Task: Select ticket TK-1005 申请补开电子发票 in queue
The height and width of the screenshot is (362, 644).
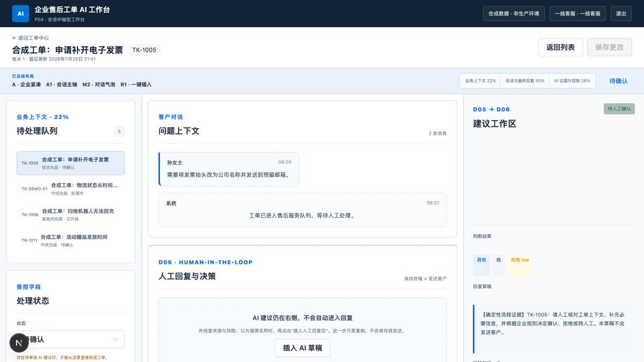Action: [x=70, y=163]
